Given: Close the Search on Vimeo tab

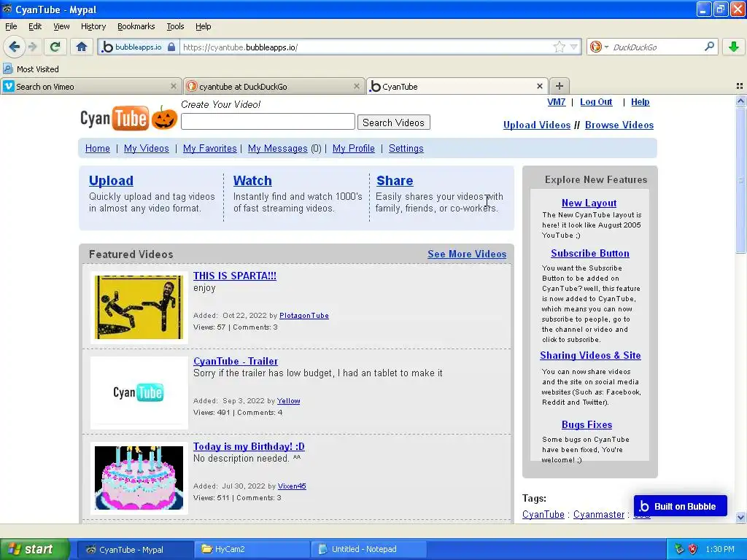Looking at the screenshot, I should pyautogui.click(x=174, y=86).
